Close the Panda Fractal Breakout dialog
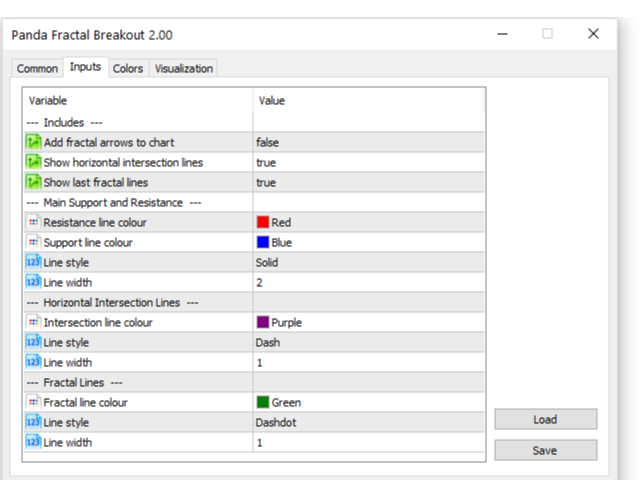 pos(593,33)
